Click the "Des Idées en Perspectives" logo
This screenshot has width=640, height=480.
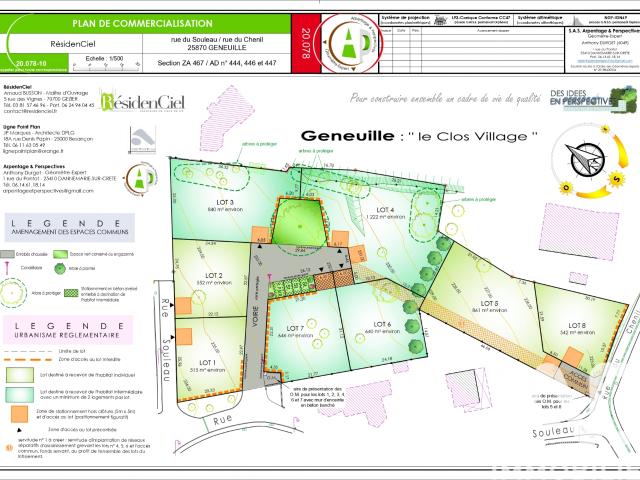point(592,98)
